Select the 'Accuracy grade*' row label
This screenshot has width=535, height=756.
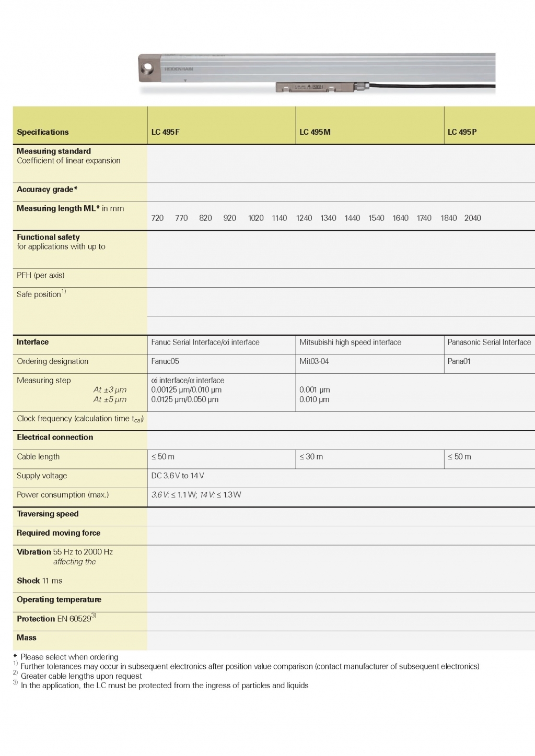tap(47, 190)
